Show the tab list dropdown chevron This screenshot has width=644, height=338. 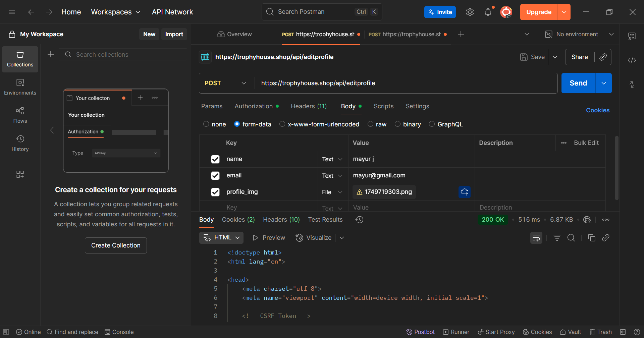click(x=527, y=34)
